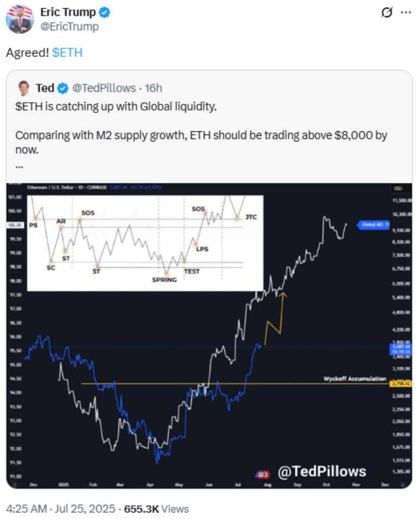Open the three-dot more options menu
The width and height of the screenshot is (420, 519).
(x=406, y=13)
